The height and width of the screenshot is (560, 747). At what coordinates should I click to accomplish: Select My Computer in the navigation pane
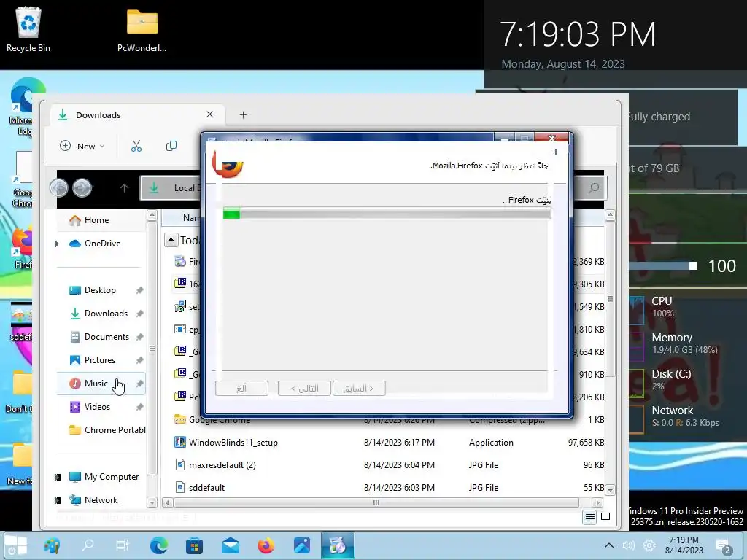click(104, 477)
